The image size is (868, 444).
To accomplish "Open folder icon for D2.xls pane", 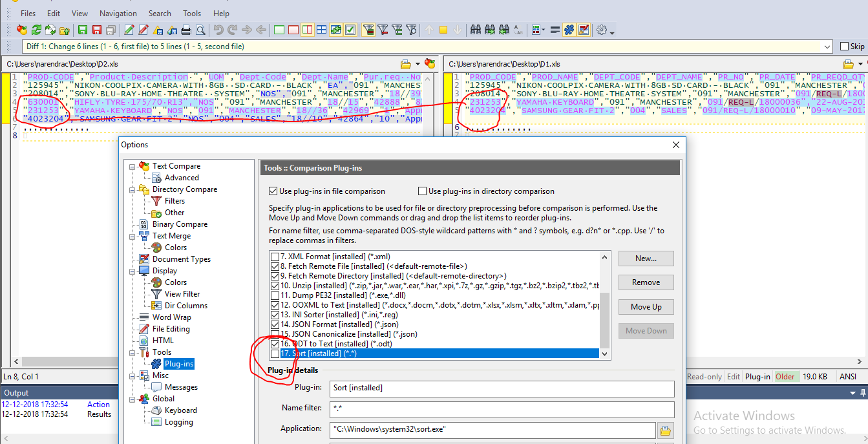I will [x=406, y=64].
